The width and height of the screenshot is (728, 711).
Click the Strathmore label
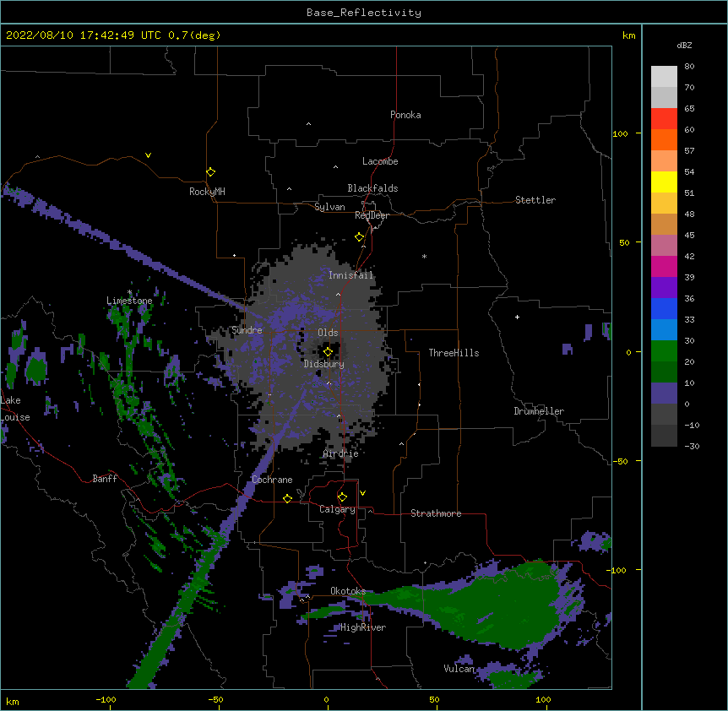tap(436, 513)
